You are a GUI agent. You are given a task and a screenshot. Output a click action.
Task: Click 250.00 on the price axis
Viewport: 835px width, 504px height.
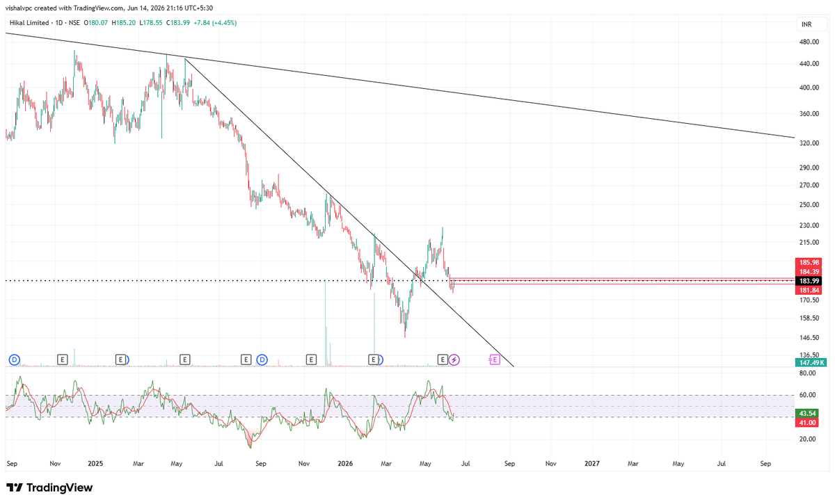(808, 205)
